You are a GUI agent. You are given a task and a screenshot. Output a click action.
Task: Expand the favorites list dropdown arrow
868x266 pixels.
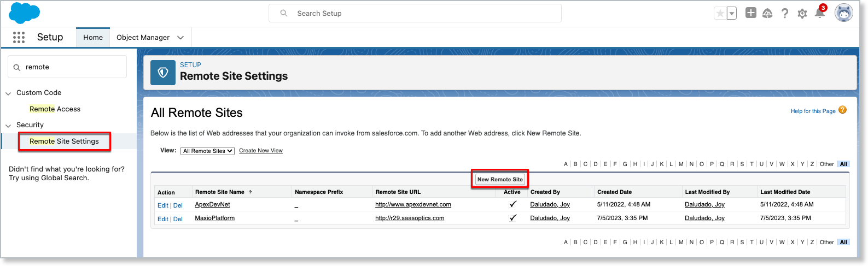732,14
